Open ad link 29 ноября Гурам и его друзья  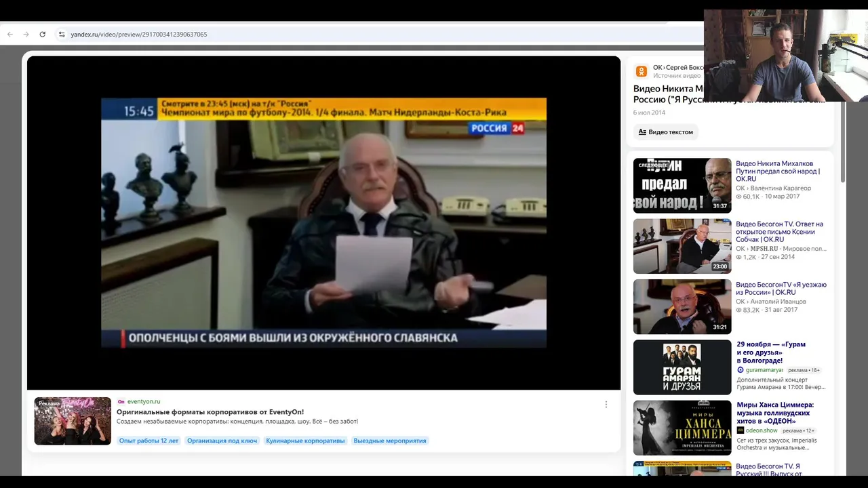771,352
